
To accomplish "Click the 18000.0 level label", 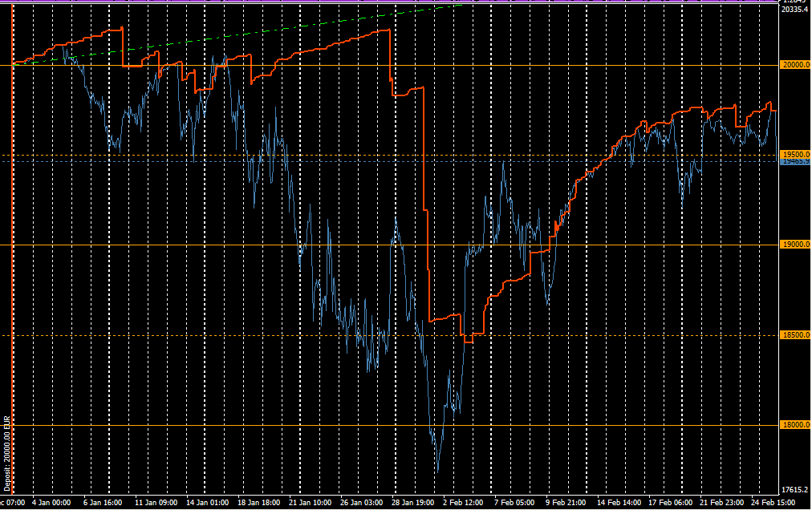I will pyautogui.click(x=795, y=424).
